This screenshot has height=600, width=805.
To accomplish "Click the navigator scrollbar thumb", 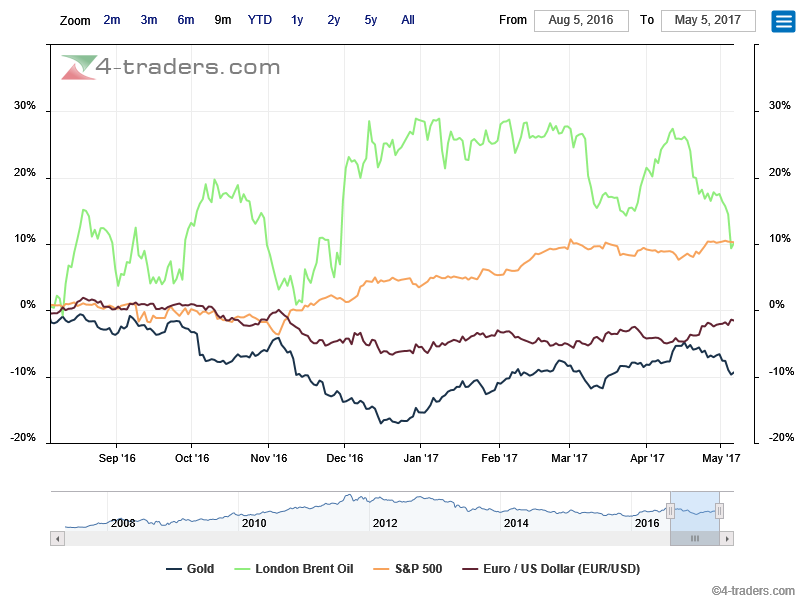I will tap(695, 539).
